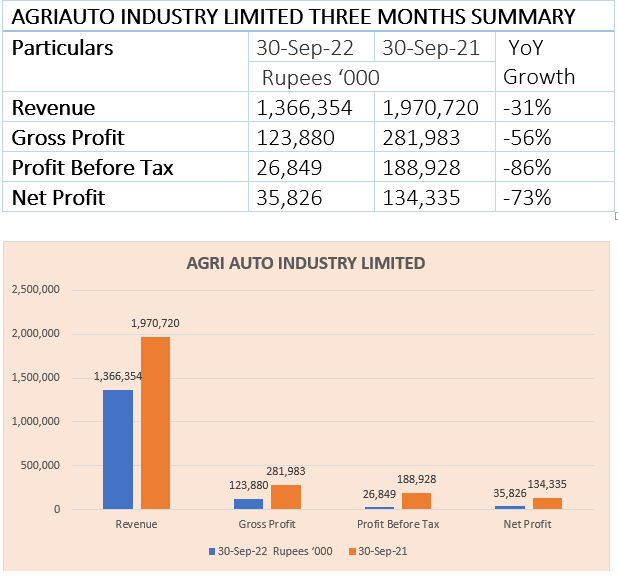Screen dimensions: 618x579
Task: Click the orange Revenue bar for 30-Sep-21
Action: pos(155,423)
